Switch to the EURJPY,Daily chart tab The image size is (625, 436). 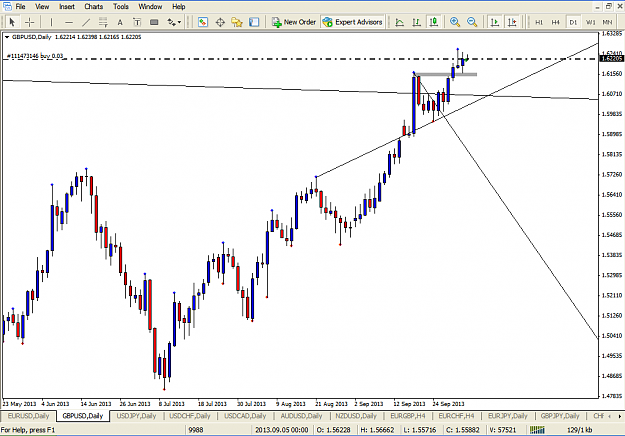(507, 416)
